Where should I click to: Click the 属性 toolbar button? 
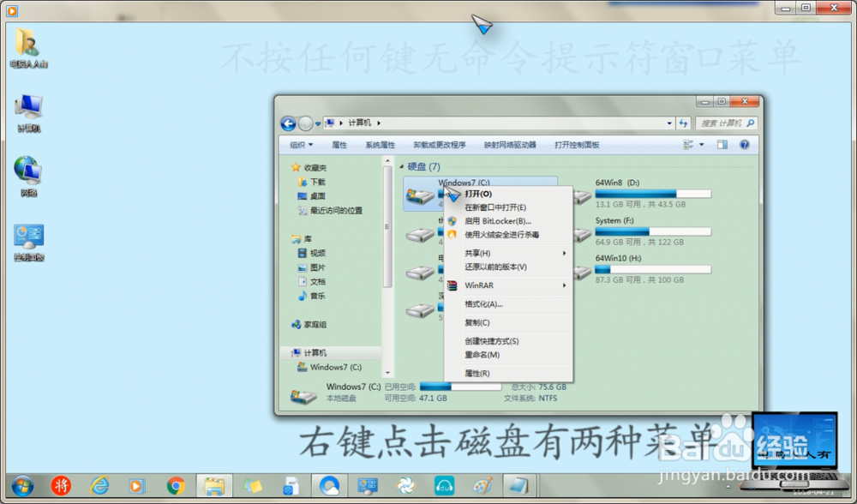coord(339,145)
